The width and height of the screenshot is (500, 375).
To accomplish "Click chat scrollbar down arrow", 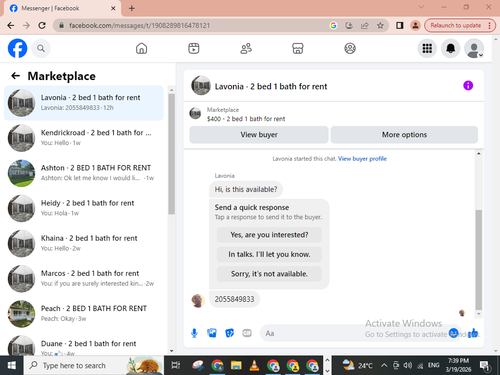I will click(479, 314).
